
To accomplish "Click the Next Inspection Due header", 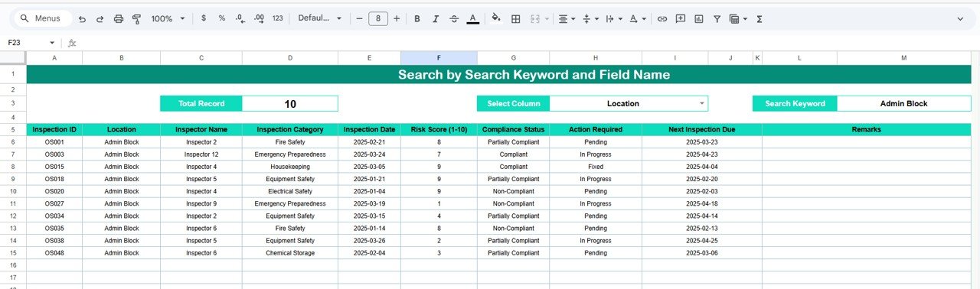I will (702, 130).
